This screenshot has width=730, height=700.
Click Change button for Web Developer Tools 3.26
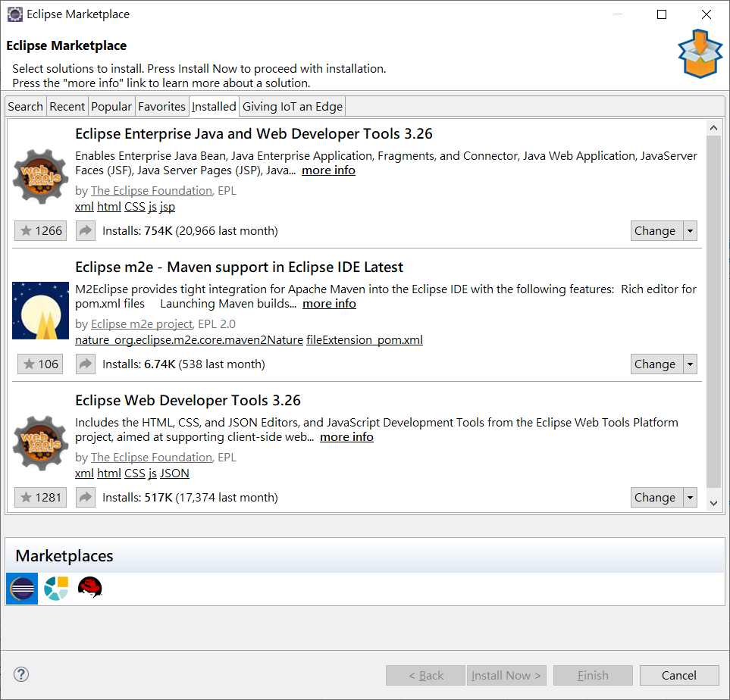[x=656, y=498]
